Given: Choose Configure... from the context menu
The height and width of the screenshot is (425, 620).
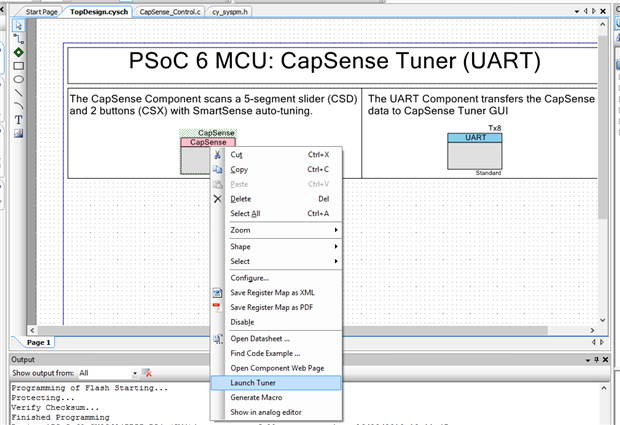Looking at the screenshot, I should pos(249,277).
